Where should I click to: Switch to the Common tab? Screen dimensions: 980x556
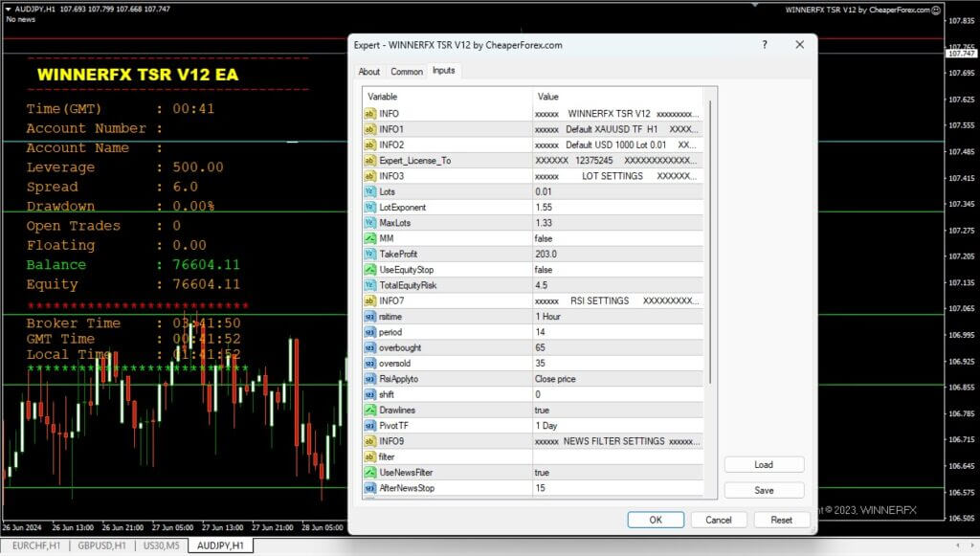(x=407, y=71)
